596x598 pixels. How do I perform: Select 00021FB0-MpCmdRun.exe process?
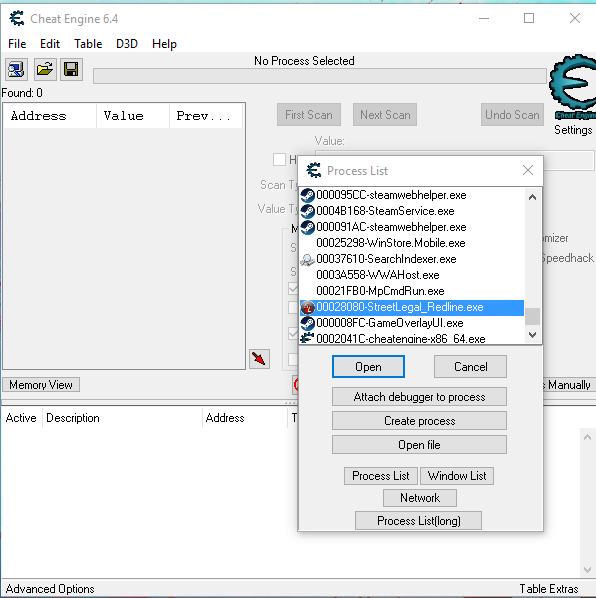pos(412,291)
